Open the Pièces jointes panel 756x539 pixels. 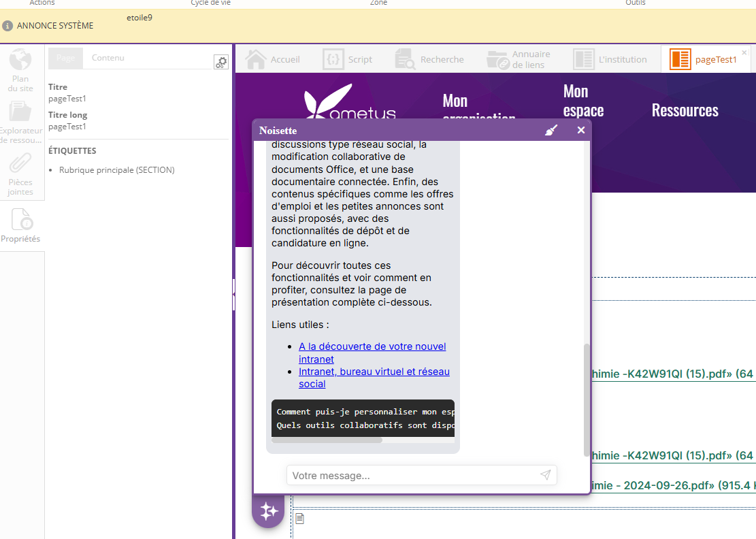pos(20,174)
